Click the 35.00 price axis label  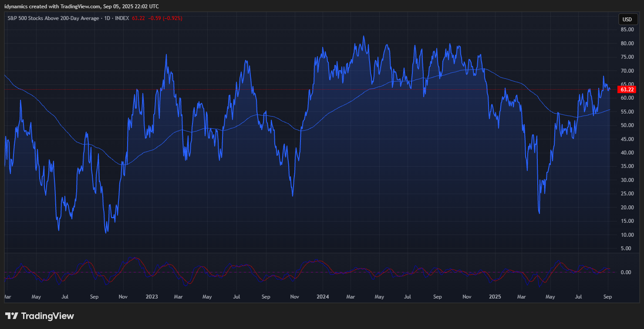627,166
